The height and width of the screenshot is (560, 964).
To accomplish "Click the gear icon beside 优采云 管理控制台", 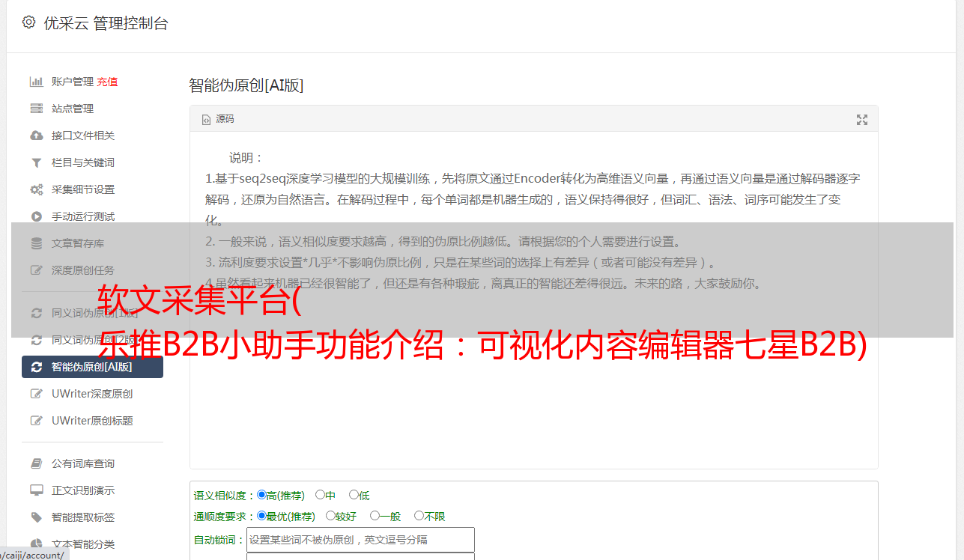I will pos(28,22).
